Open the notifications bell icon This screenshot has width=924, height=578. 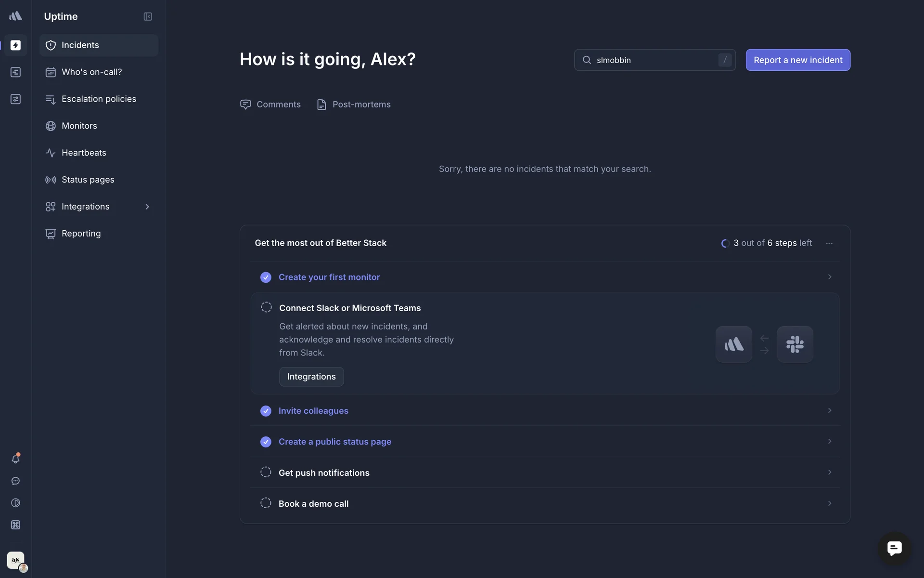click(x=15, y=459)
